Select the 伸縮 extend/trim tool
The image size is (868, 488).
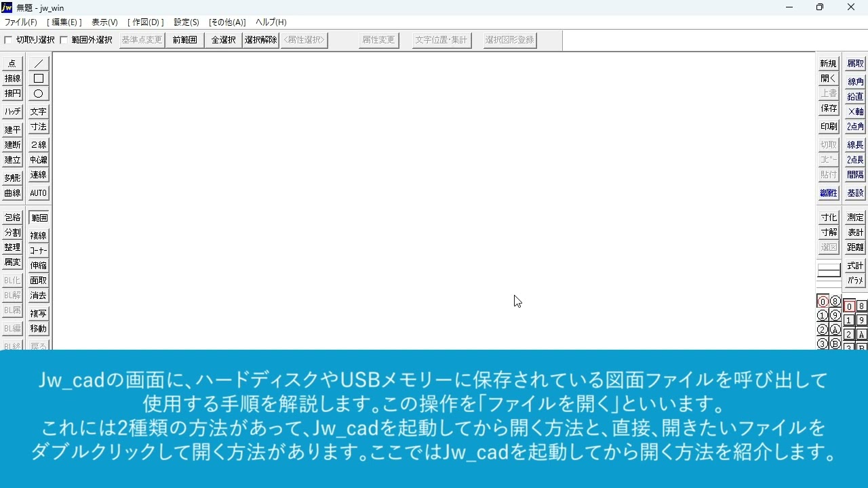(39, 266)
